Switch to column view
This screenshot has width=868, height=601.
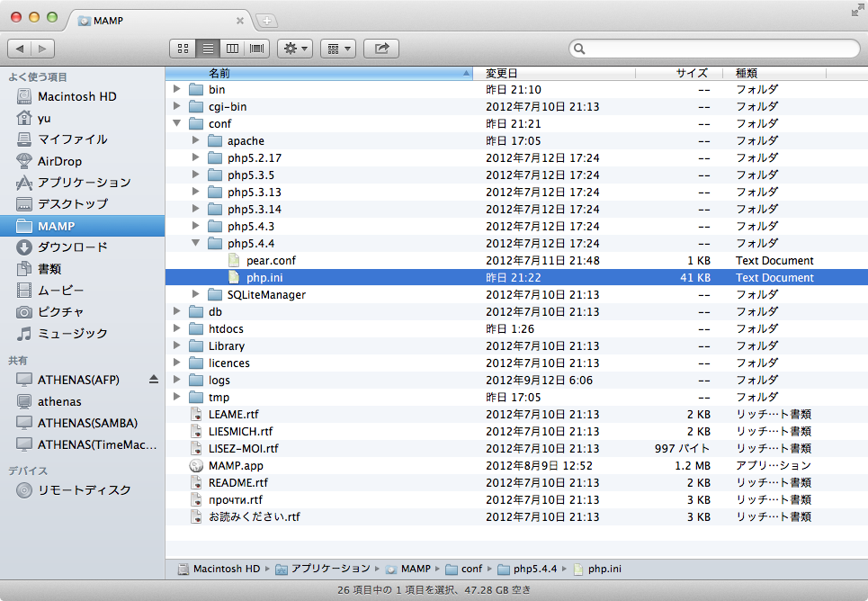(x=232, y=49)
